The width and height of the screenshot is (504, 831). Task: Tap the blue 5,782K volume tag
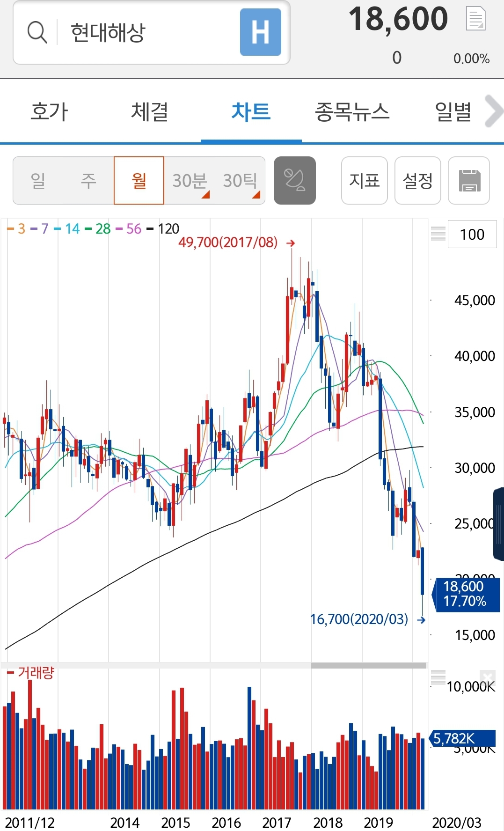[x=462, y=738]
